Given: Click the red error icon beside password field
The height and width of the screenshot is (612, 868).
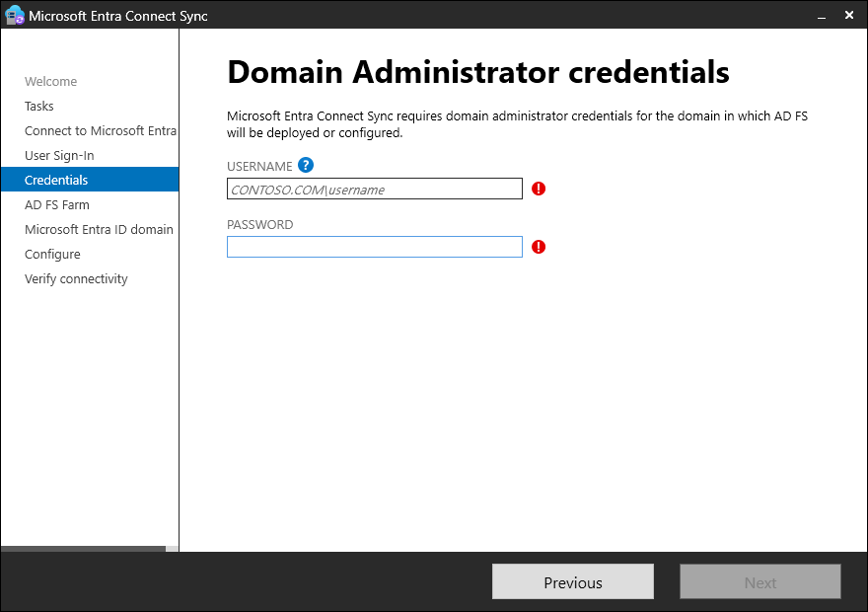Looking at the screenshot, I should click(539, 247).
